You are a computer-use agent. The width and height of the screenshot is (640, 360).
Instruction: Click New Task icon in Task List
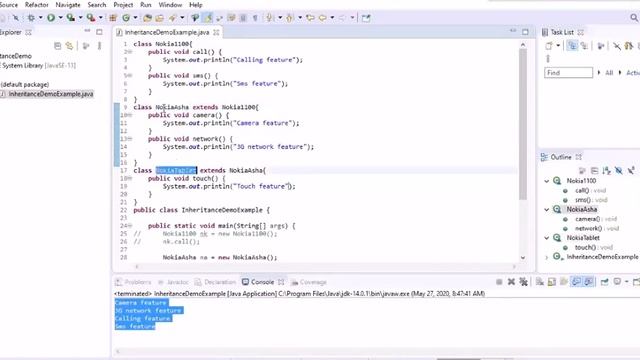coord(549,46)
